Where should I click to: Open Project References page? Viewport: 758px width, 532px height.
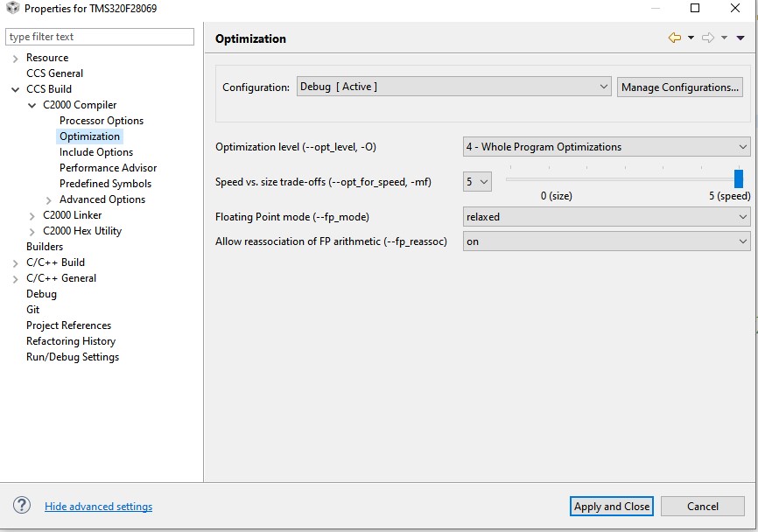point(68,325)
